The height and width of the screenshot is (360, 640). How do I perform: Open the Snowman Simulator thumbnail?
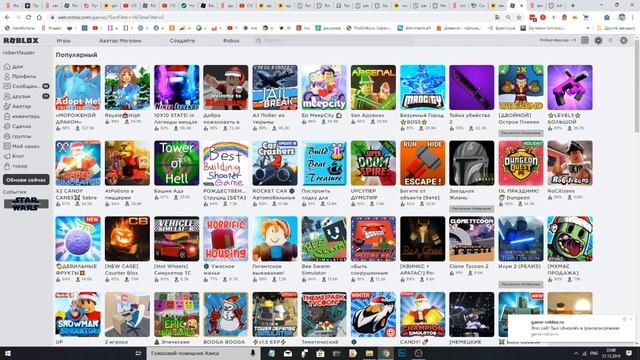click(x=78, y=314)
